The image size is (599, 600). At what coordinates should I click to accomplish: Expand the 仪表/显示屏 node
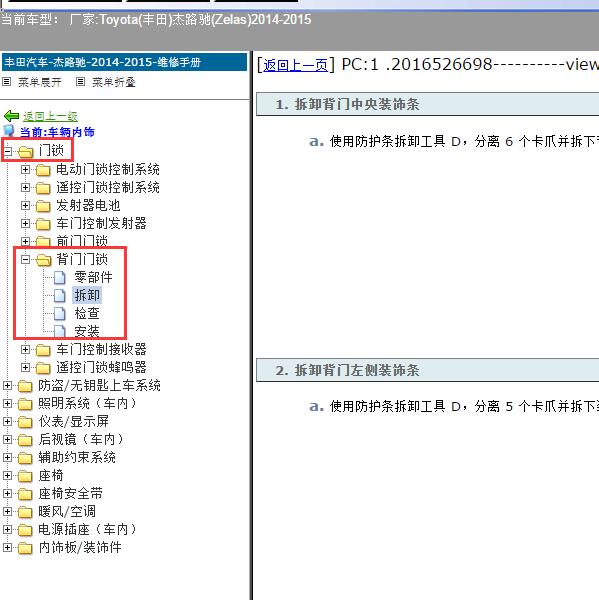point(7,421)
